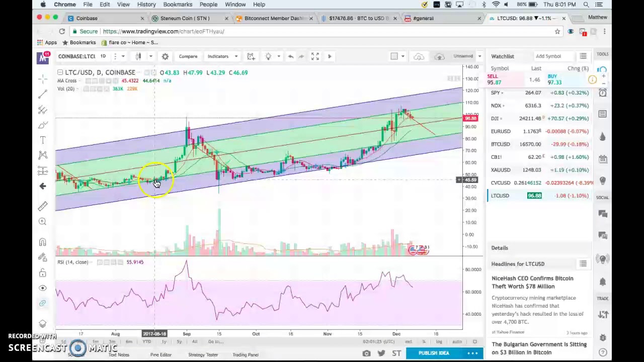The image size is (644, 362).
Task: Switch to the Strategy Tester tab
Action: pos(203,355)
